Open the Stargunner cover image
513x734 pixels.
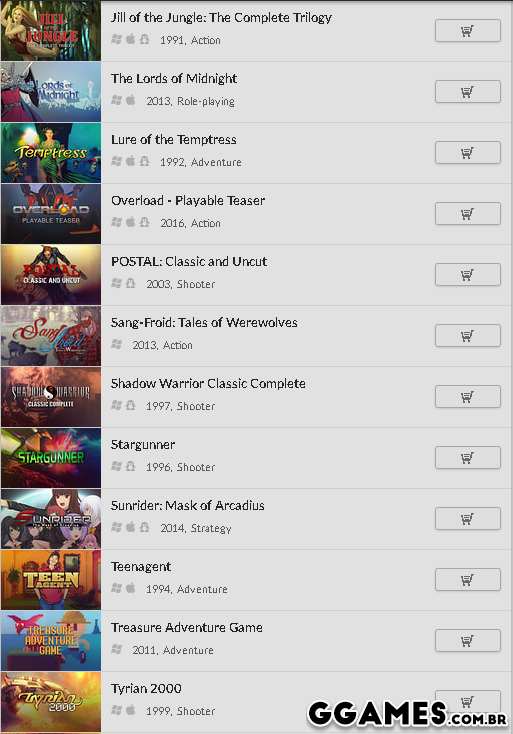pyautogui.click(x=51, y=458)
